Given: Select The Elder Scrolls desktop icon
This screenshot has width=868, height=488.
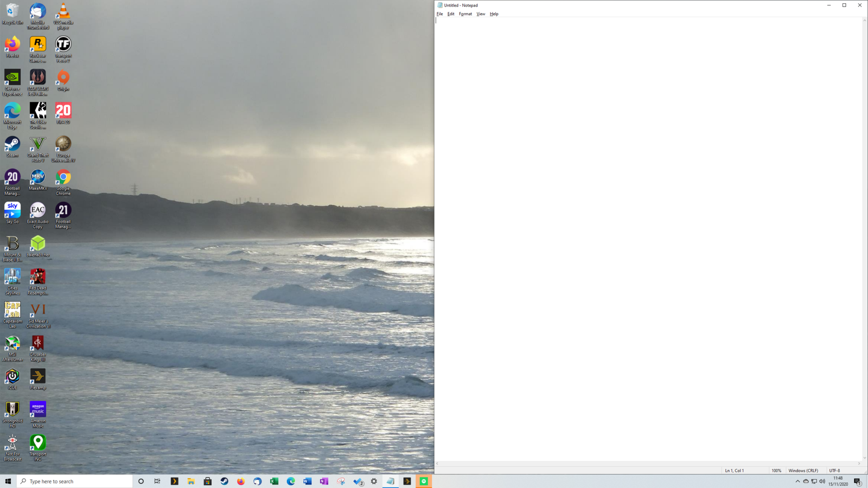Looking at the screenshot, I should tap(37, 115).
